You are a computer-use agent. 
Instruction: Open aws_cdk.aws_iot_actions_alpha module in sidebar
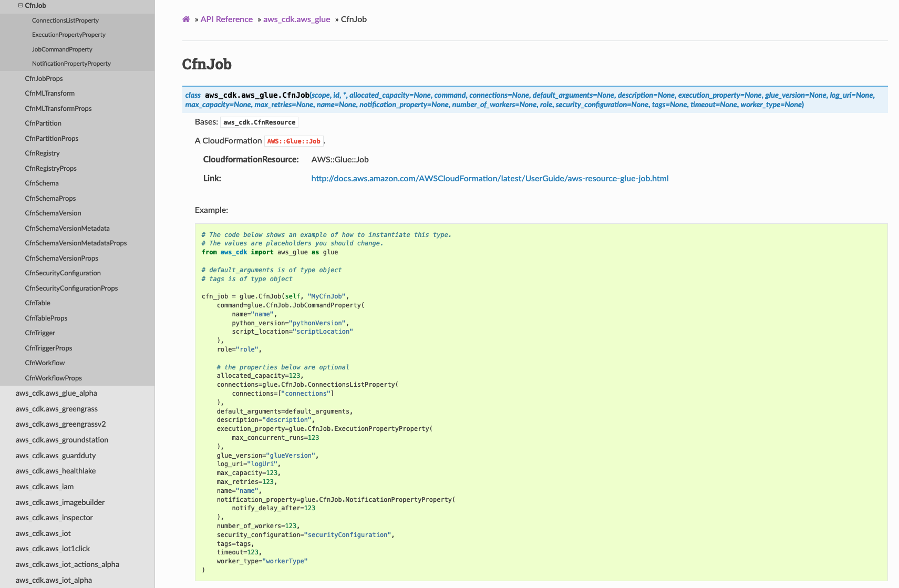click(x=67, y=564)
